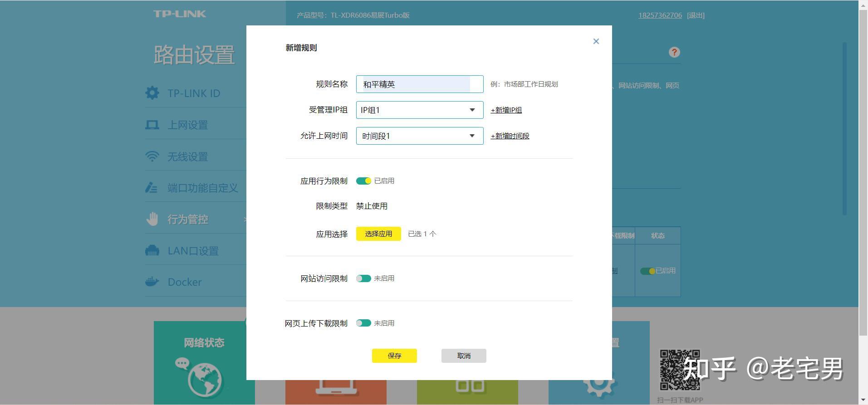Screen dimensions: 868x405
Task: Enable the 网页上传下载限制 toggle
Action: tap(363, 323)
